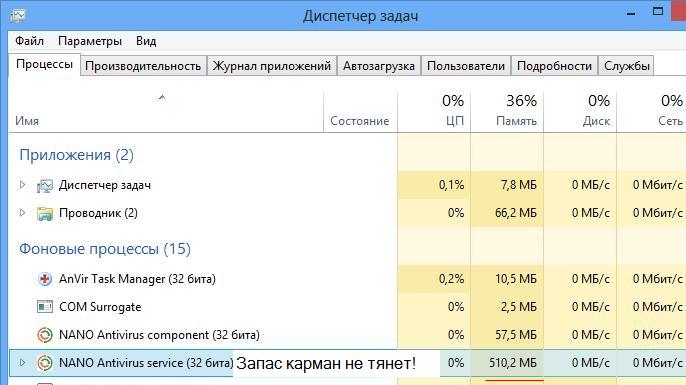The width and height of the screenshot is (686, 385).
Task: Open the Файл menu
Action: [29, 41]
